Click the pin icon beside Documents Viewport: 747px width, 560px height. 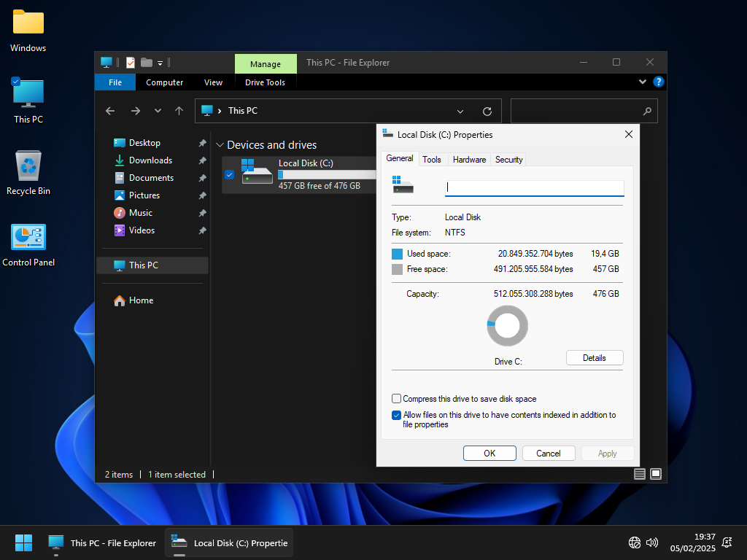pyautogui.click(x=202, y=178)
